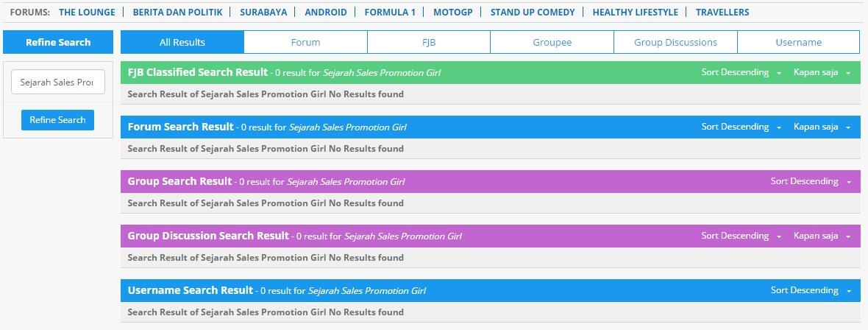Open BERITA DAN POLITIK forum link
This screenshot has width=868, height=330.
178,13
